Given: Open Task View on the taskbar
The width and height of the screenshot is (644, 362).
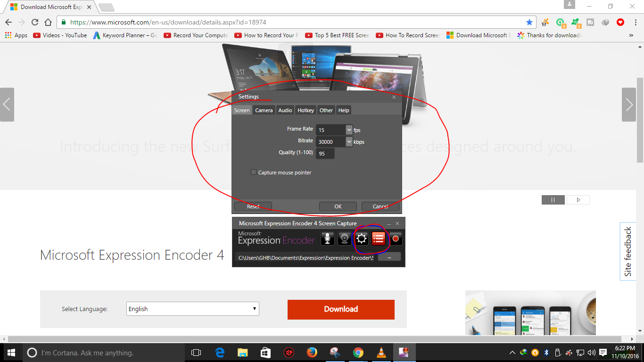Looking at the screenshot, I should point(196,353).
